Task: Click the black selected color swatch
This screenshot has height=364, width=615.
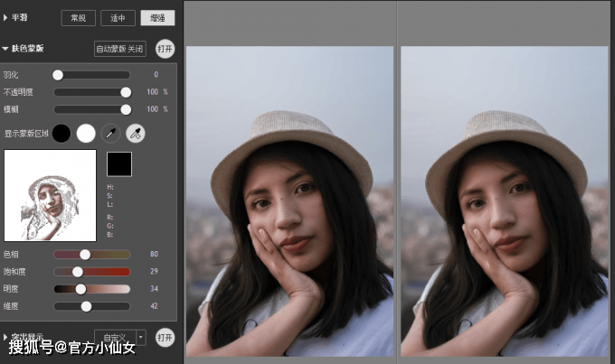Action: (119, 163)
